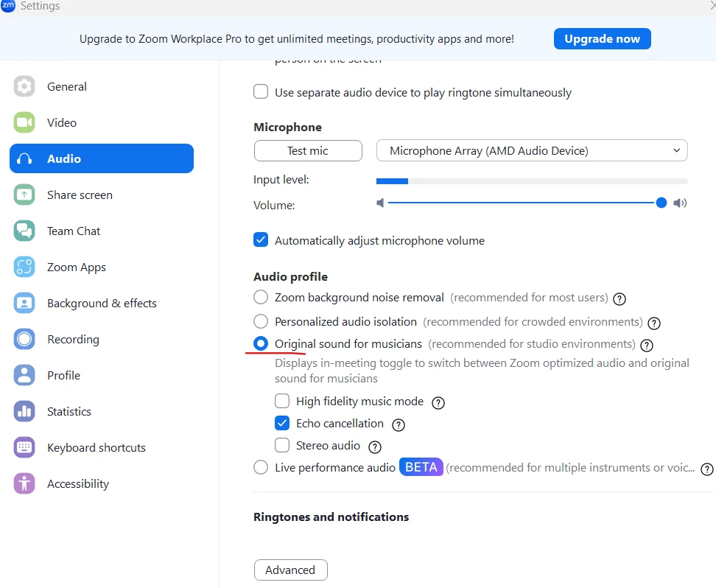Click the Zoom logo in title bar
Viewport: 716px width, 588px height.
click(8, 5)
